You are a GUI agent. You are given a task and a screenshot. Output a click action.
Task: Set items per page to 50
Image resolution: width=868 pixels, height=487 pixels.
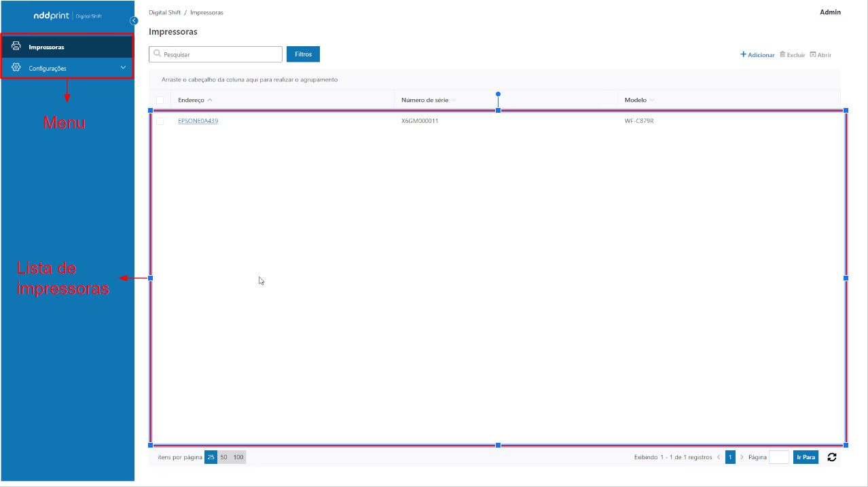(x=224, y=458)
